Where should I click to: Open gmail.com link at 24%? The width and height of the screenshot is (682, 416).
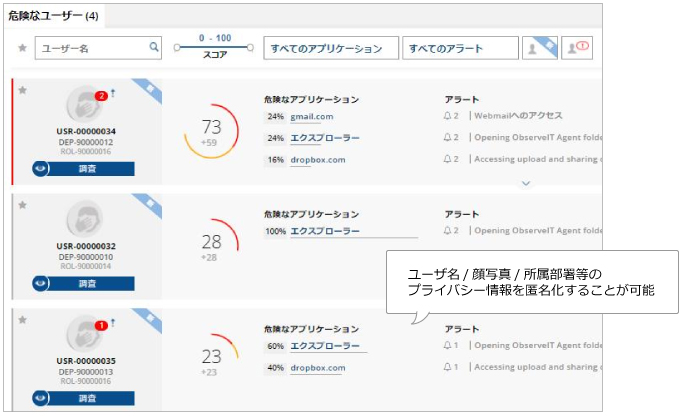coord(312,117)
